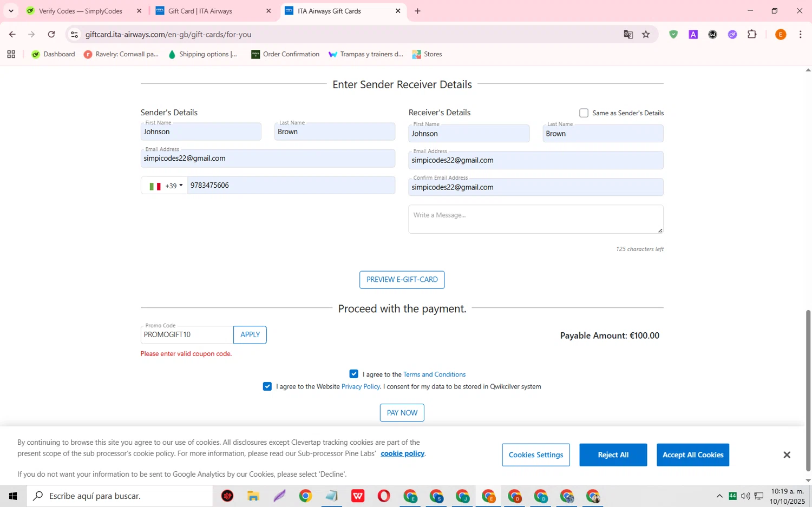Open the Terms and Conditions link
Image resolution: width=812 pixels, height=507 pixels.
click(x=434, y=374)
